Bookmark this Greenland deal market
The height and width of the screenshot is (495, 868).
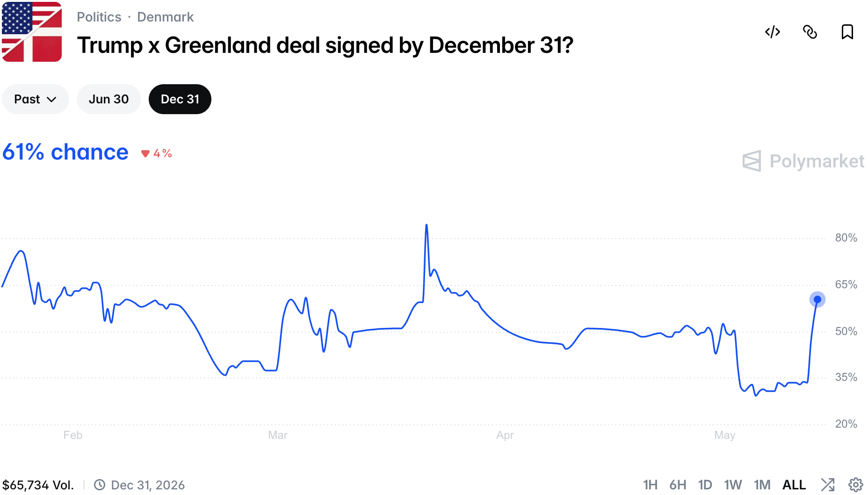click(847, 32)
